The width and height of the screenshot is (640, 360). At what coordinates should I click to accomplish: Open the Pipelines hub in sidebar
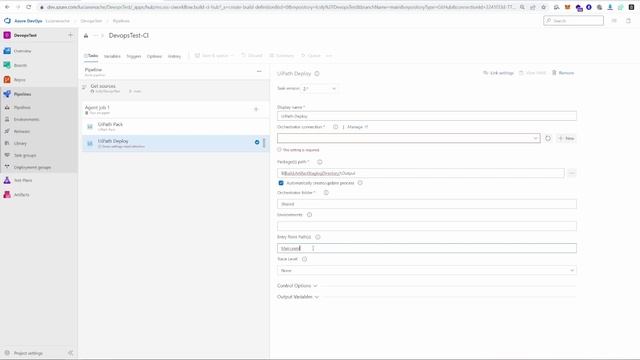click(x=22, y=94)
